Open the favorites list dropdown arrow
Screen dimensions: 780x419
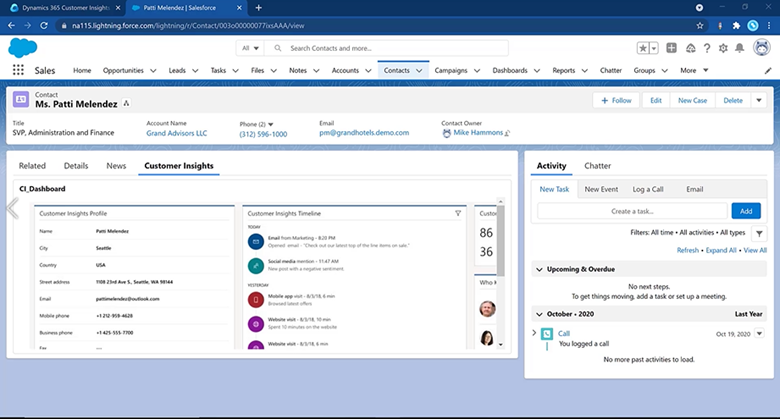[x=654, y=48]
